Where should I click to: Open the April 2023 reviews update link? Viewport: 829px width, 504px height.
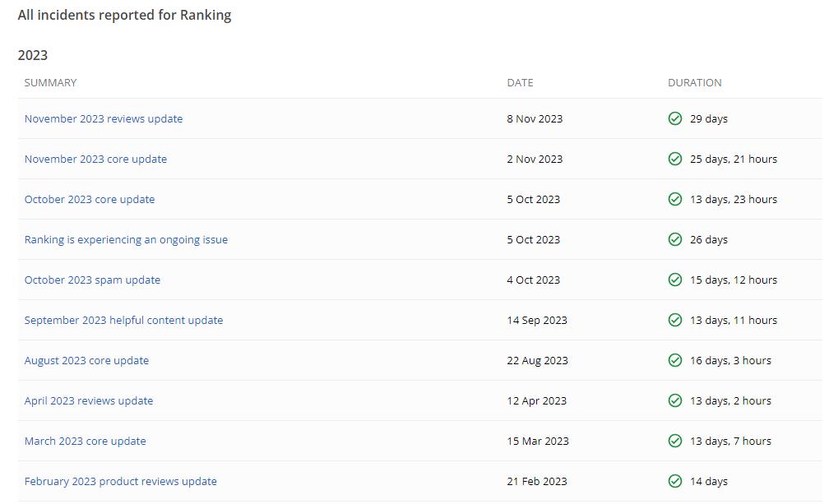[x=89, y=401]
